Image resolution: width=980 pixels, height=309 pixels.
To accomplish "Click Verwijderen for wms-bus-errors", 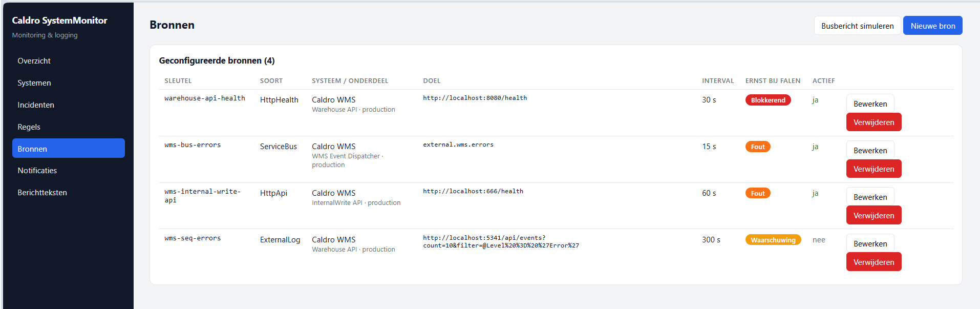I will tap(874, 169).
